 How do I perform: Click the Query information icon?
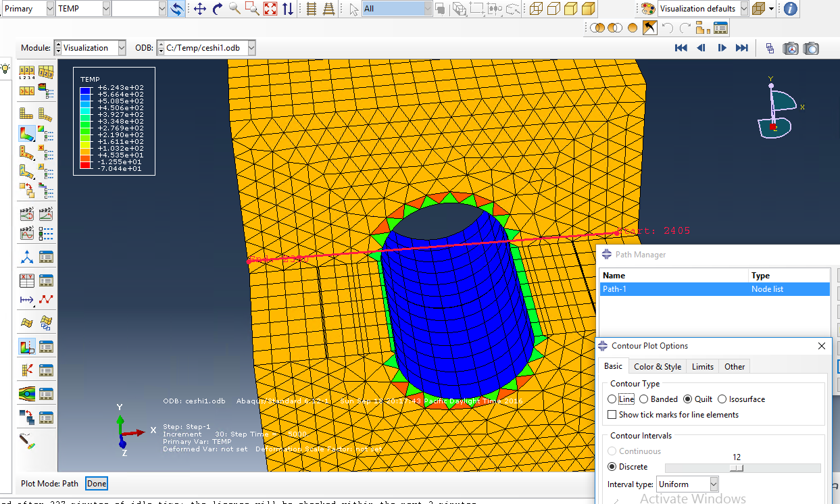[x=790, y=9]
